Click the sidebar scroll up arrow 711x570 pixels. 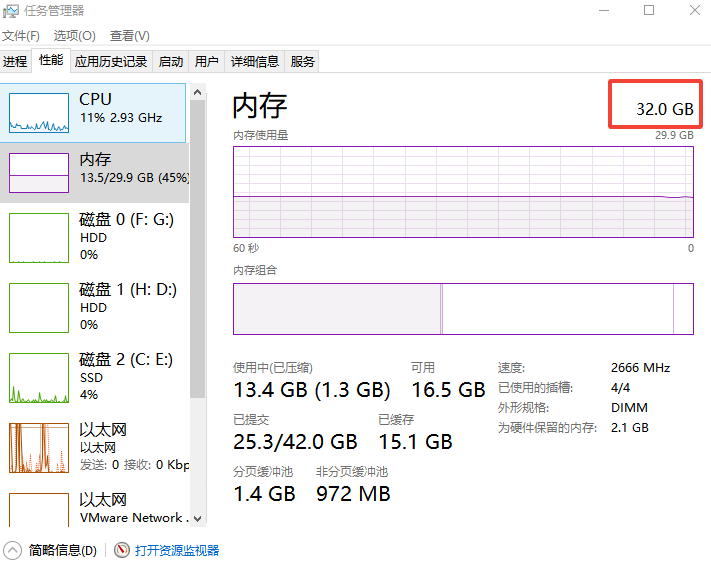pyautogui.click(x=197, y=92)
